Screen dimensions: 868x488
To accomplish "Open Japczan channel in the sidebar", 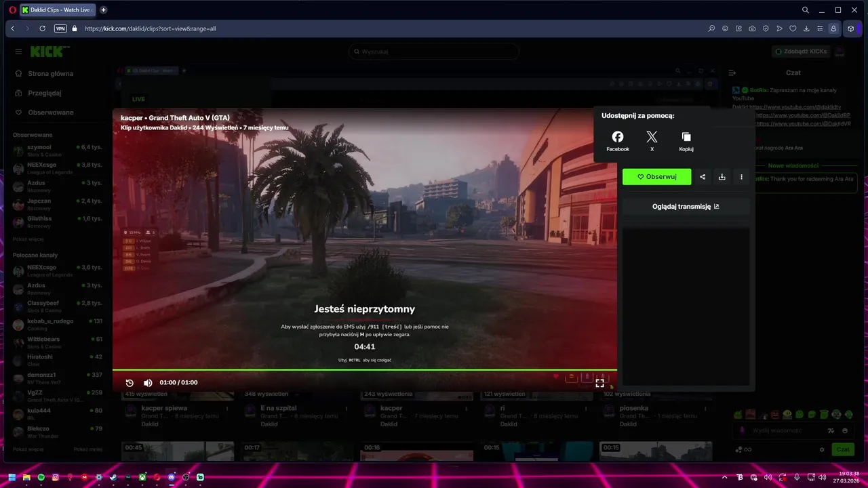I will pos(58,204).
